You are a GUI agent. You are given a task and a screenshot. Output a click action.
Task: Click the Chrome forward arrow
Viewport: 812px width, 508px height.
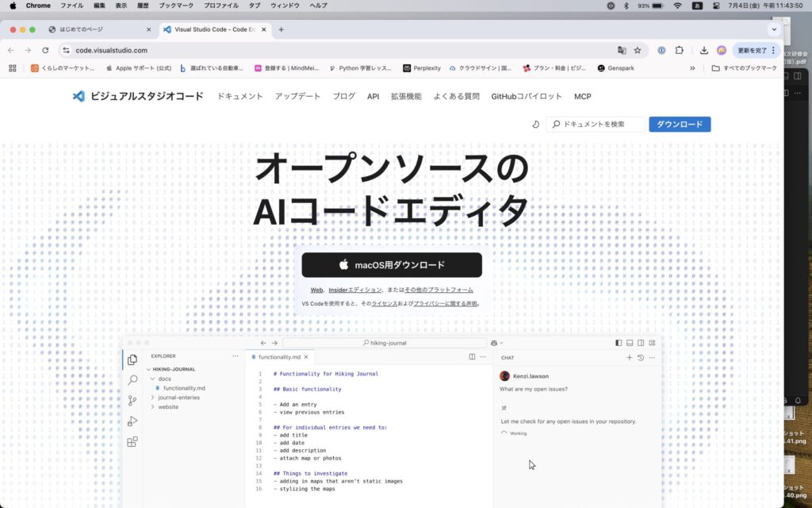28,50
